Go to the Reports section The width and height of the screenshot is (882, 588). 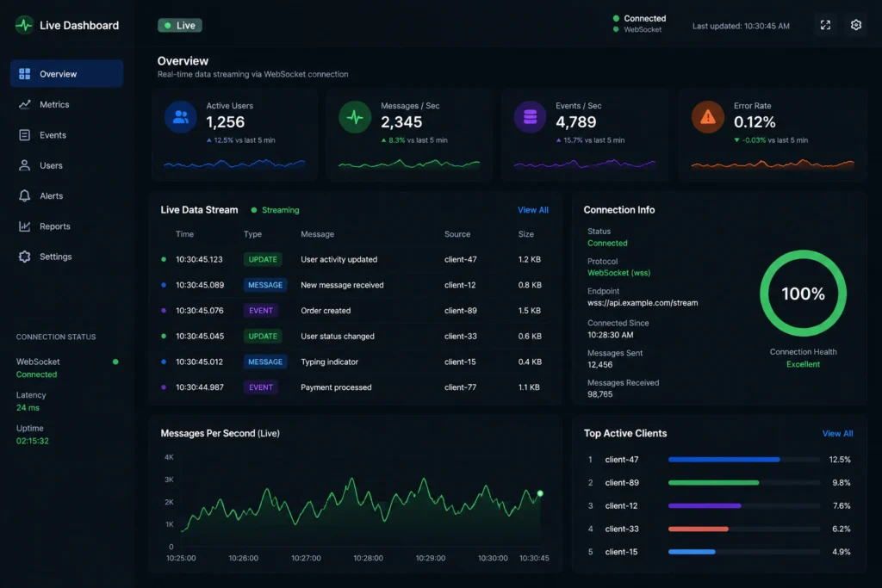55,226
